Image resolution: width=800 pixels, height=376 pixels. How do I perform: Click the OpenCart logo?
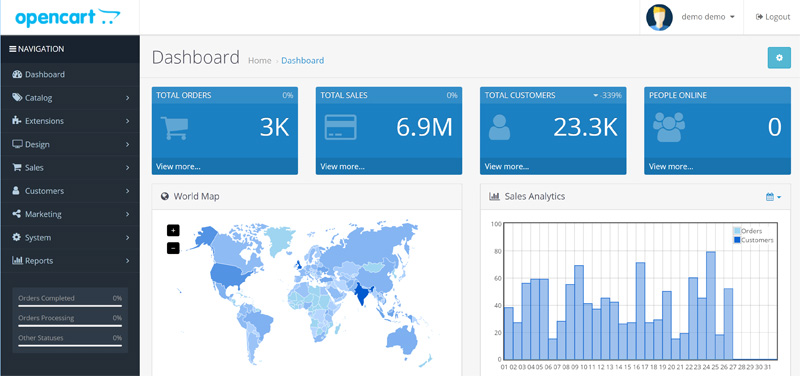coord(67,17)
